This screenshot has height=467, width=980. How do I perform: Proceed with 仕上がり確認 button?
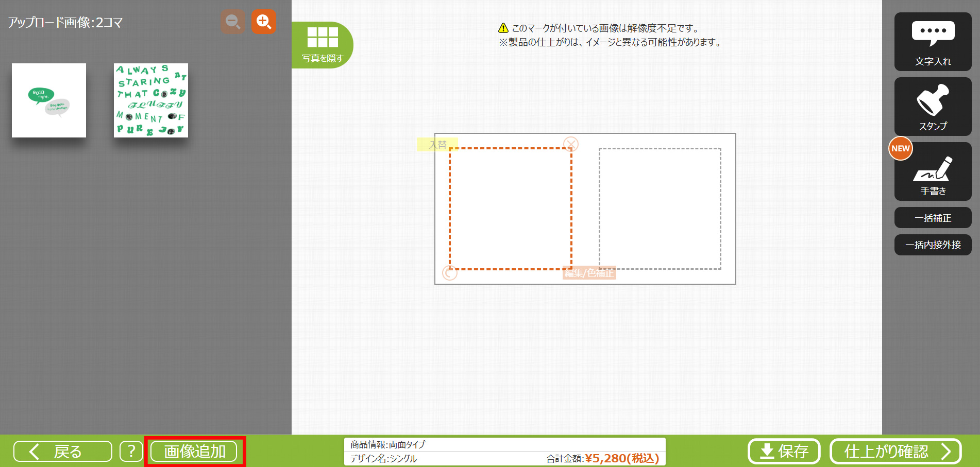[896, 452]
